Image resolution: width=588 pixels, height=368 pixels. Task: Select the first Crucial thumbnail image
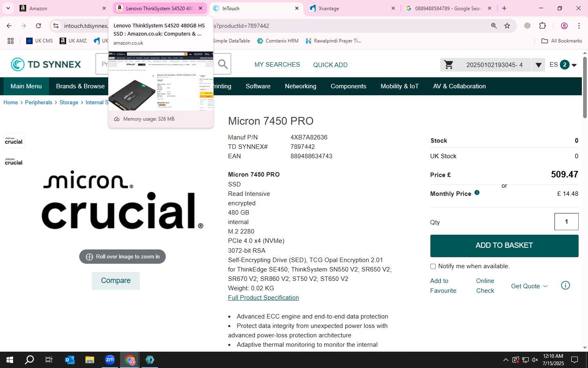(x=14, y=140)
